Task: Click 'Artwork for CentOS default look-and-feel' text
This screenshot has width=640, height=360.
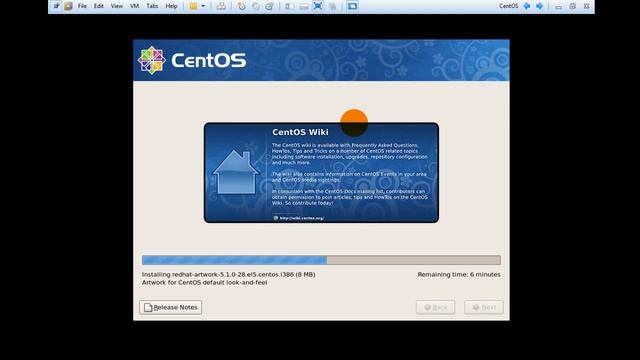Action: point(204,282)
